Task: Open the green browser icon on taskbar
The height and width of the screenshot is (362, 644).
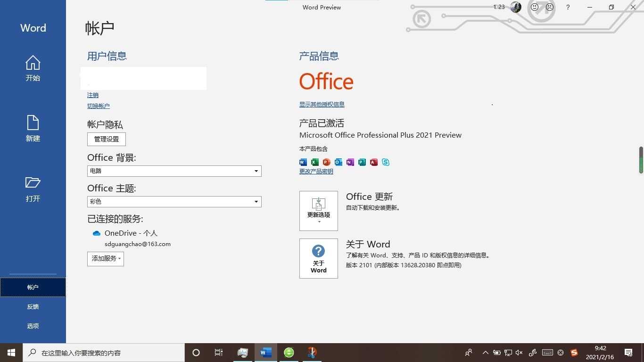Action: click(289, 353)
